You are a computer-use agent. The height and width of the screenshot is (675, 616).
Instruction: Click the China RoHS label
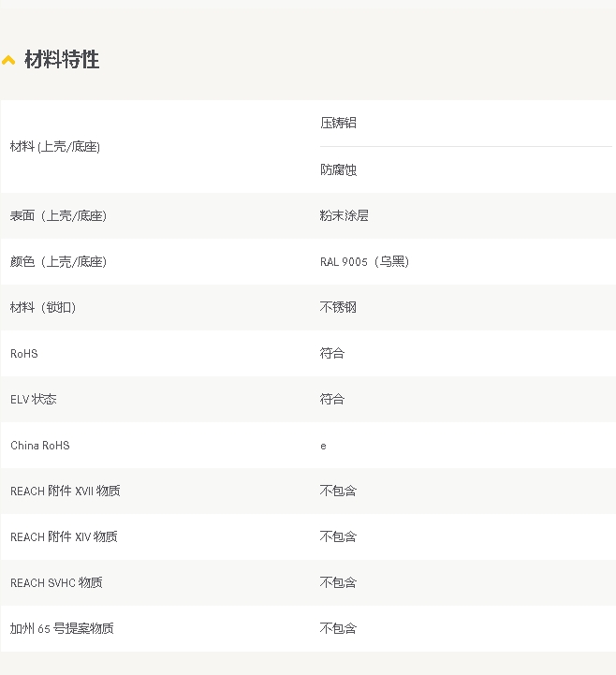[40, 446]
